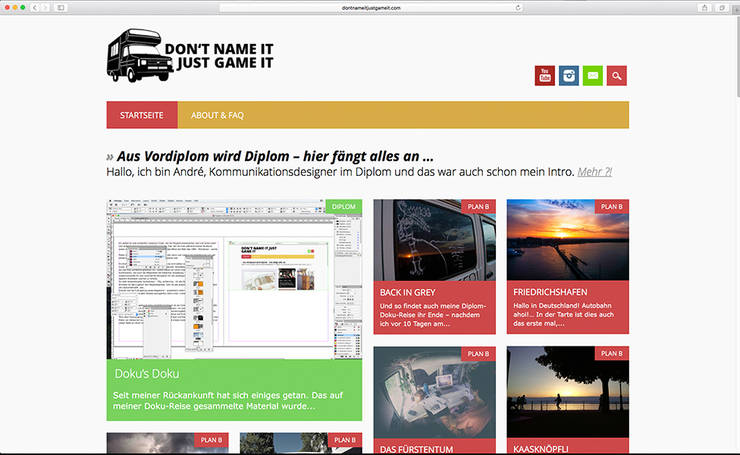Click the 'Aus Vordiplom wird Diplom' headline
The height and width of the screenshot is (455, 740).
tap(275, 156)
